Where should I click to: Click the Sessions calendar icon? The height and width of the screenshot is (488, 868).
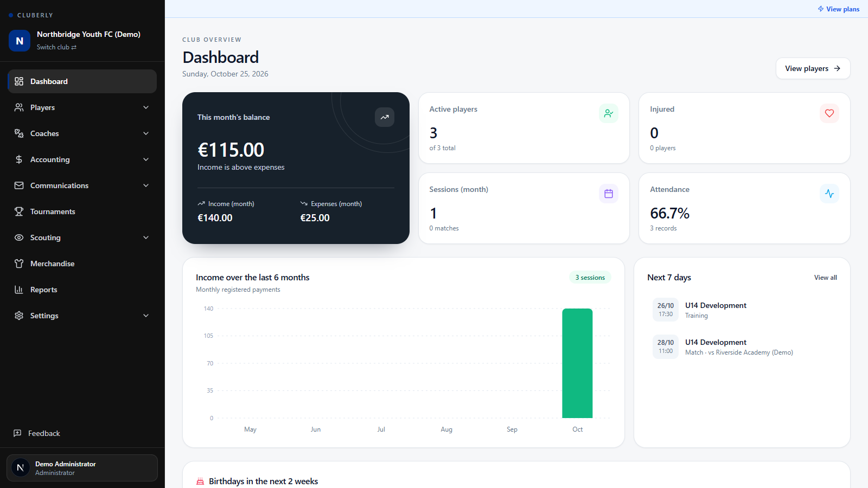[x=609, y=194]
